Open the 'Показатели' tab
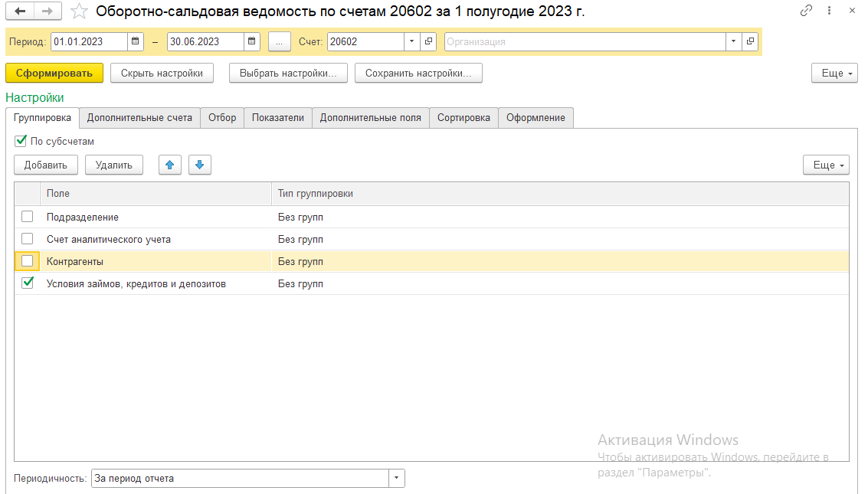Screen dimensions: 868x494 pyautogui.click(x=278, y=118)
